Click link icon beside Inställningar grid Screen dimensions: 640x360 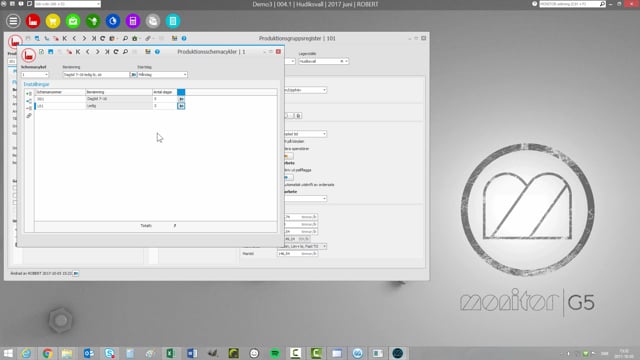pyautogui.click(x=29, y=116)
